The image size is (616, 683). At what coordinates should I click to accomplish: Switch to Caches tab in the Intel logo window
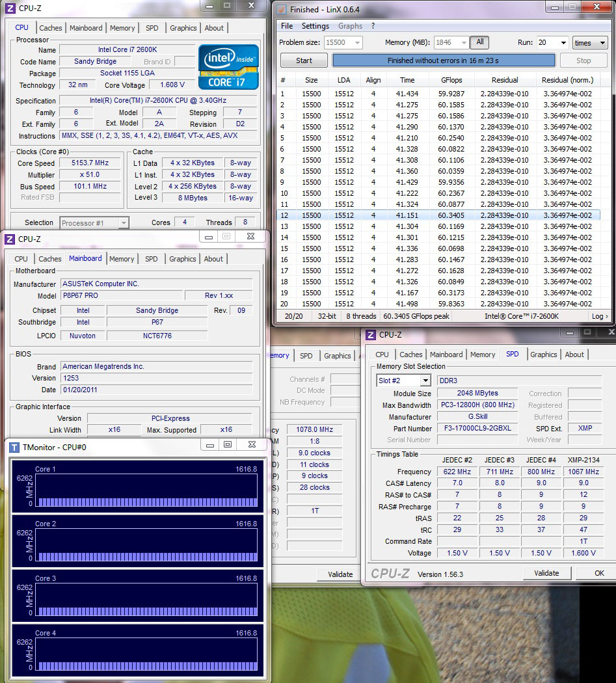coord(51,28)
